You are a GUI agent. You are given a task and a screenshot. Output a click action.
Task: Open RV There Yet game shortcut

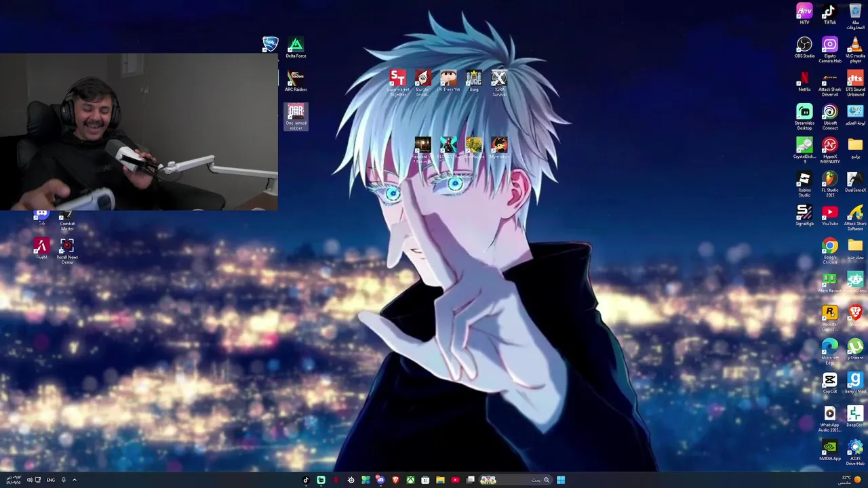click(448, 81)
